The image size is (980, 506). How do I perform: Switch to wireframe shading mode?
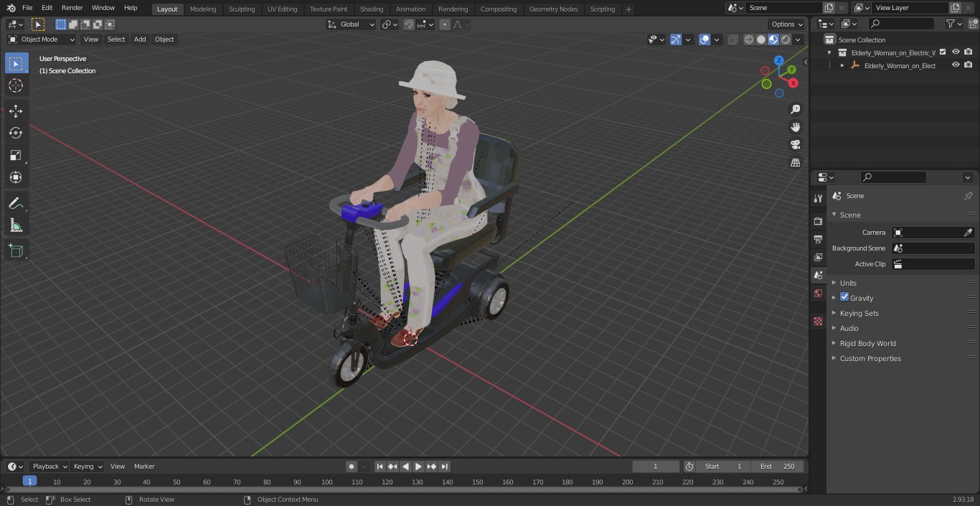pos(749,39)
